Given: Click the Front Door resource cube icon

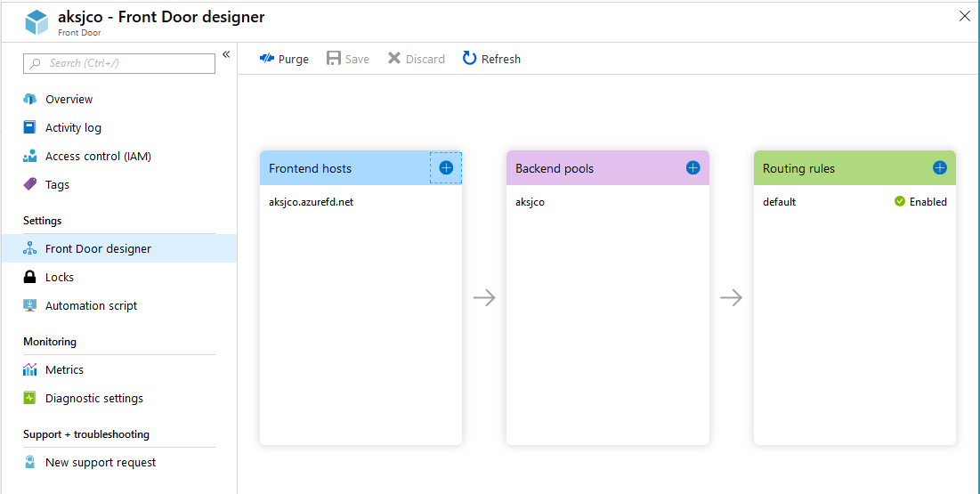Looking at the screenshot, I should 36,22.
